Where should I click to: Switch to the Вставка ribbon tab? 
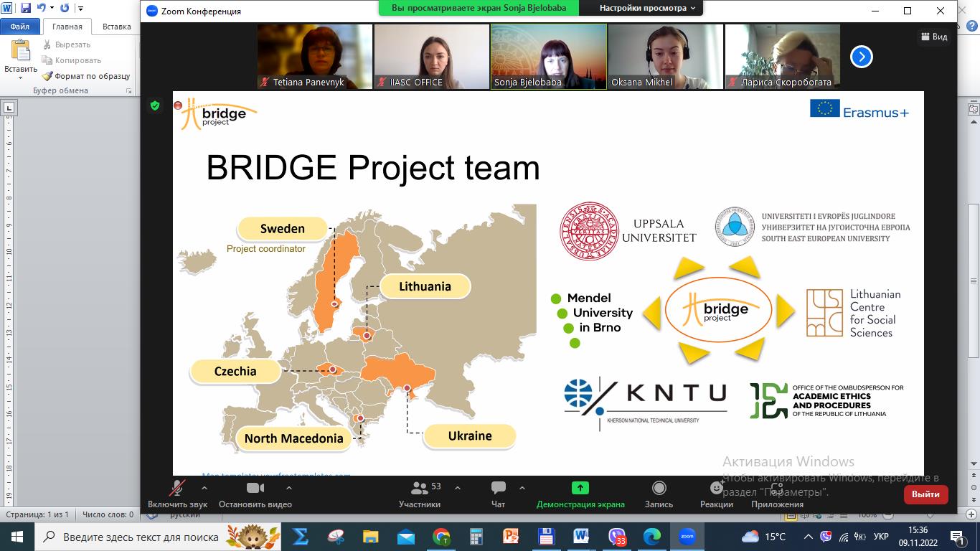pos(116,27)
